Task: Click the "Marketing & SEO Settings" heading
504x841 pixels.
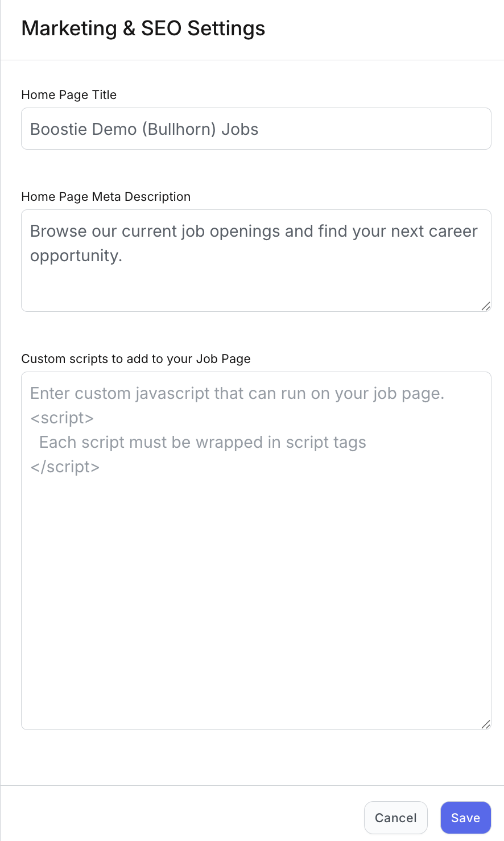Action: point(143,28)
